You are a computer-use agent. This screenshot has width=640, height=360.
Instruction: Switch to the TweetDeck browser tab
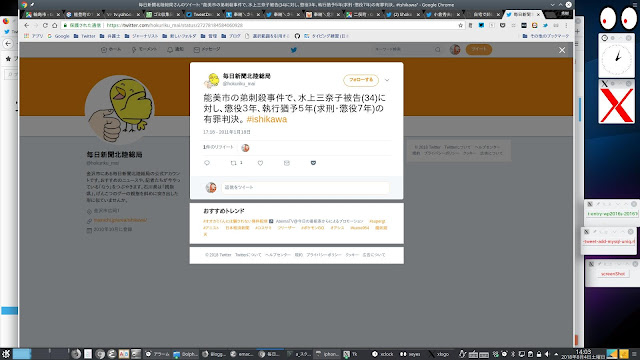click(x=203, y=14)
